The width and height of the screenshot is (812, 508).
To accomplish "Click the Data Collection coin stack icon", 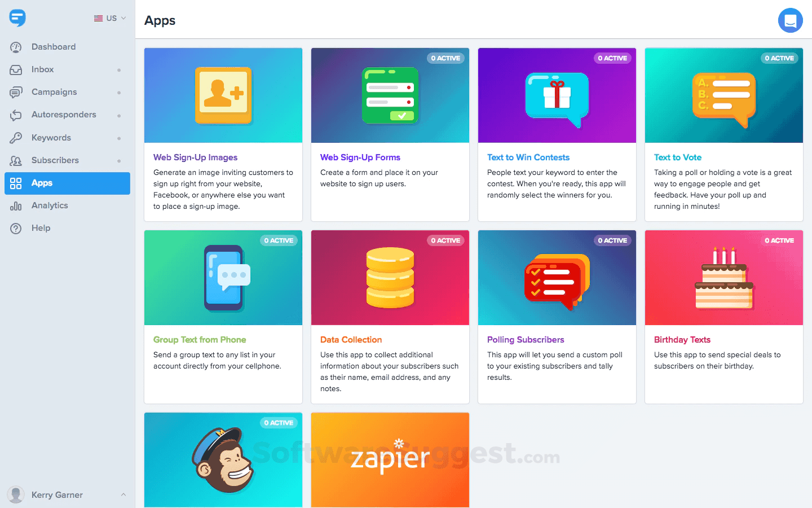I will click(390, 278).
